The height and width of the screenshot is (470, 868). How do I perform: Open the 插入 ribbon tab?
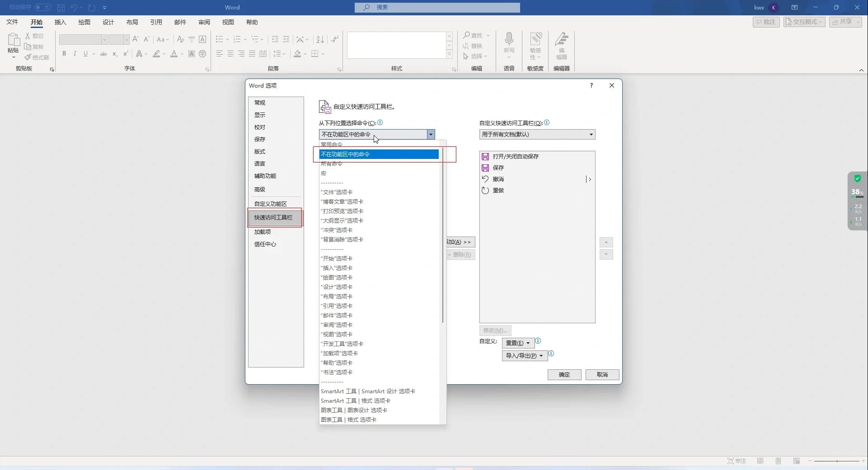(x=60, y=22)
